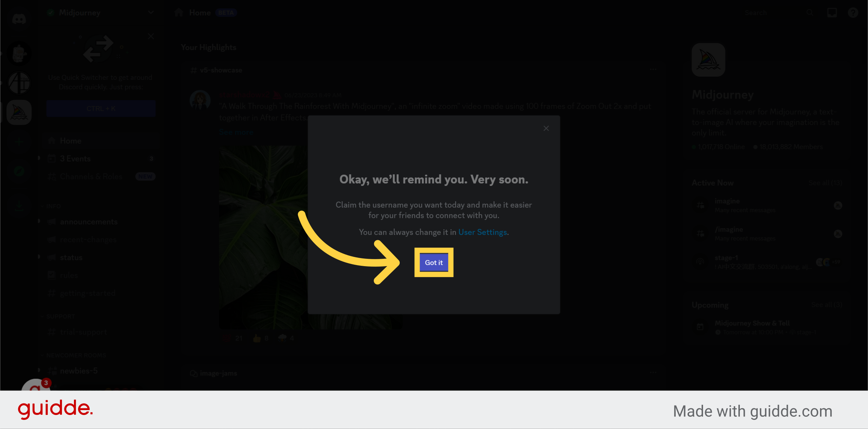Click the 'Got it' button to dismiss
This screenshot has width=868, height=429.
click(x=433, y=262)
